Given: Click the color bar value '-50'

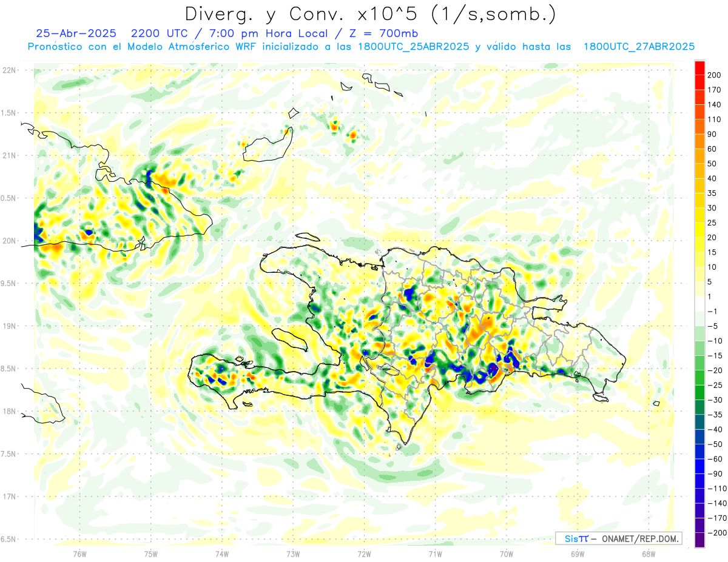Looking at the screenshot, I should [x=715, y=444].
